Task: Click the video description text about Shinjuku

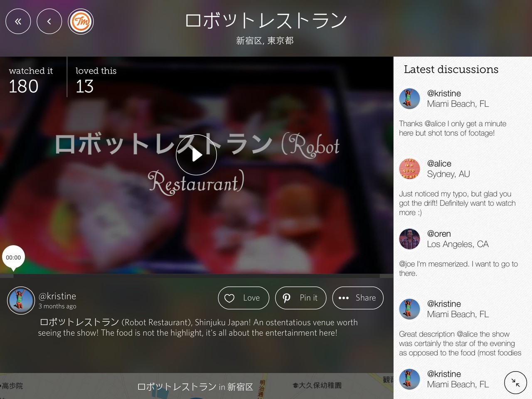Action: pyautogui.click(x=198, y=328)
